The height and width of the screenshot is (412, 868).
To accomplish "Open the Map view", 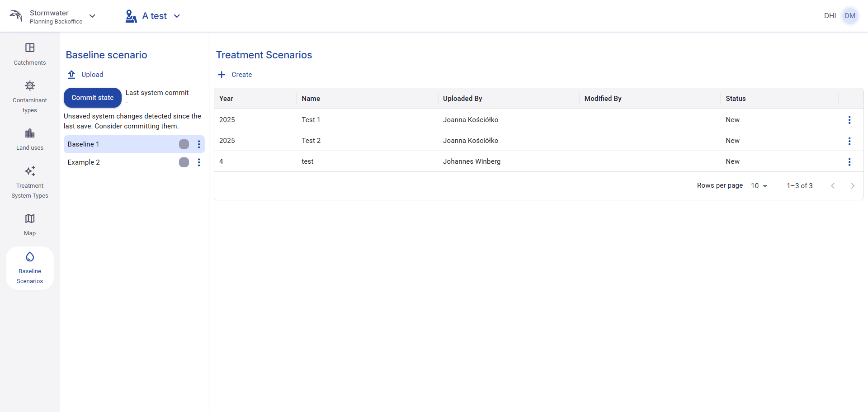I will coord(30,225).
